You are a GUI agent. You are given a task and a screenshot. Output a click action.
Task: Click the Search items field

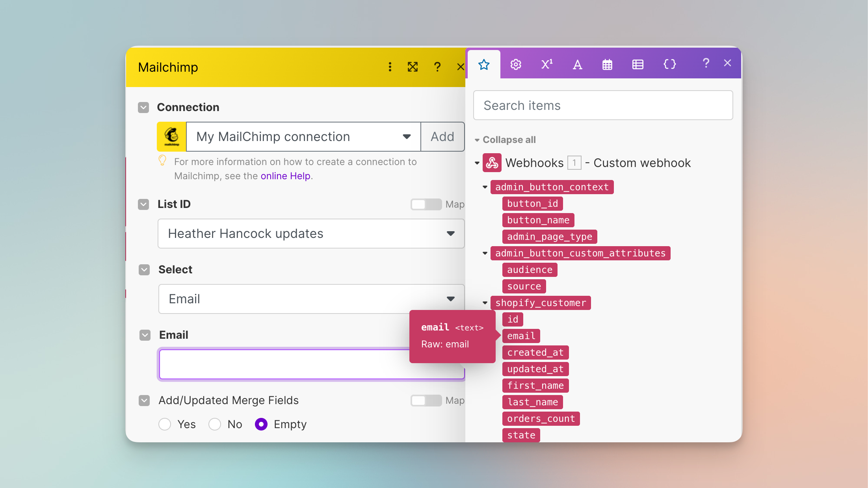(x=603, y=105)
